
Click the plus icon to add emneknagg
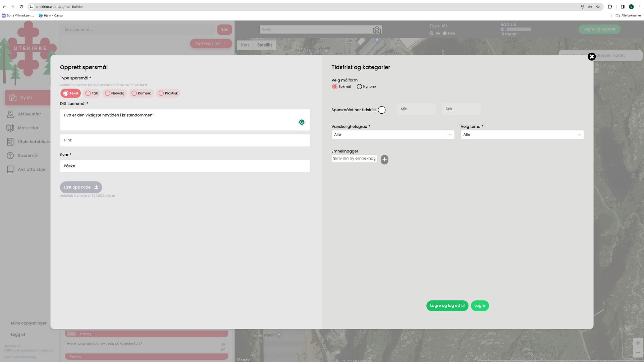tap(384, 160)
